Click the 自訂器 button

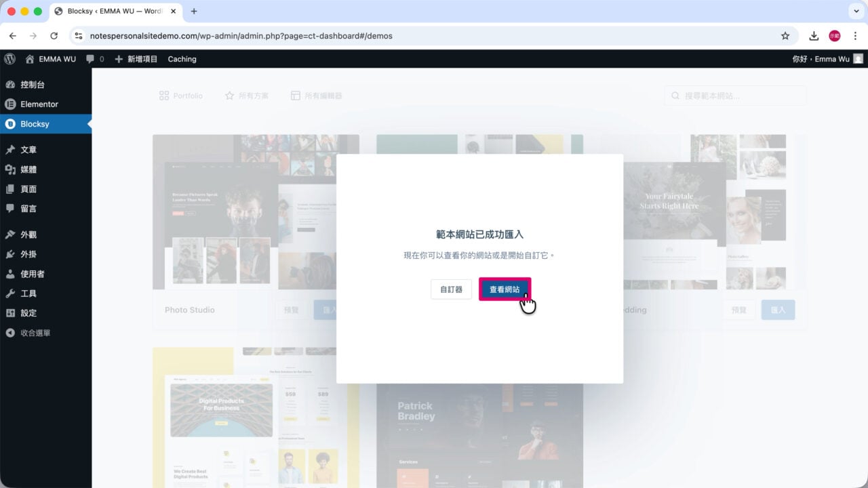451,289
